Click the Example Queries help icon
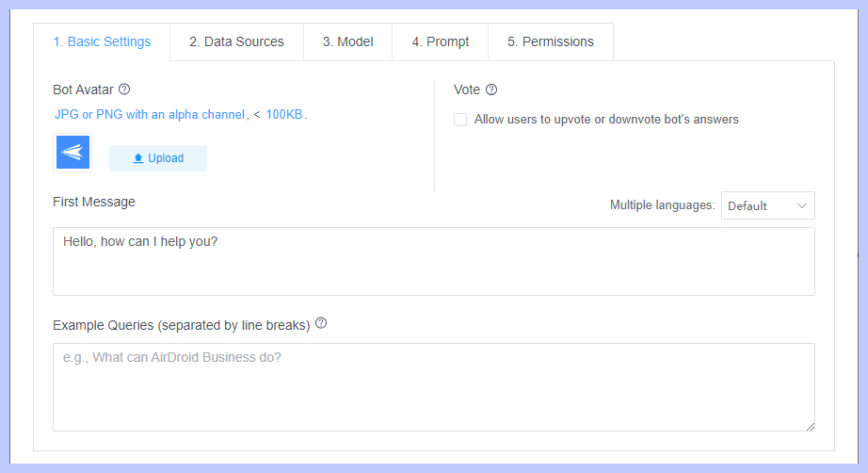This screenshot has height=473, width=868. point(321,323)
